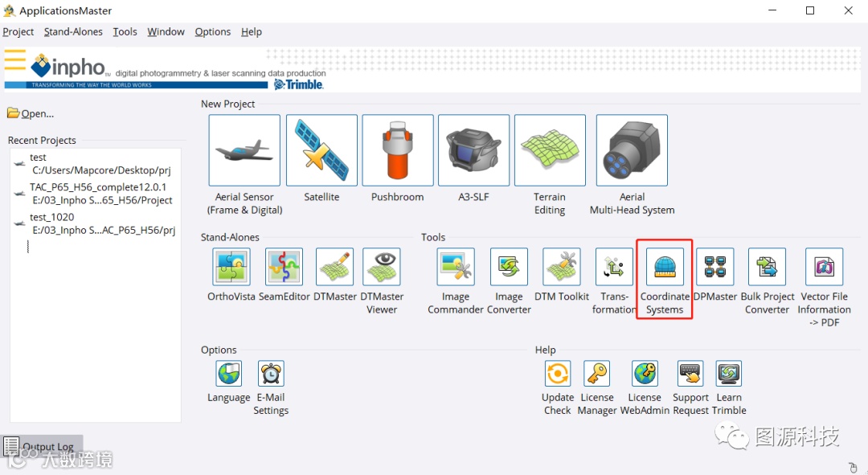Open the Tools menu
The height and width of the screenshot is (475, 868).
pos(125,32)
